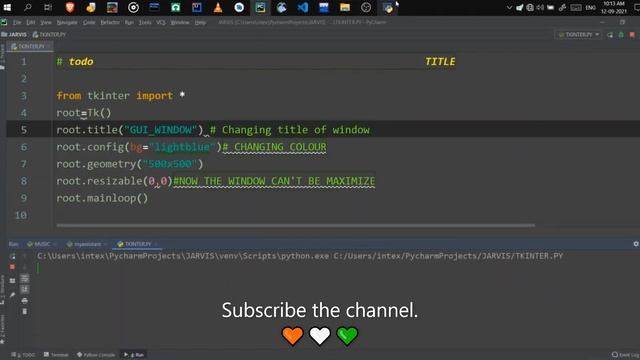Rerun TKINTER.PY with the green rerun icon in Run panel
640x360 pixels.
(x=12, y=256)
